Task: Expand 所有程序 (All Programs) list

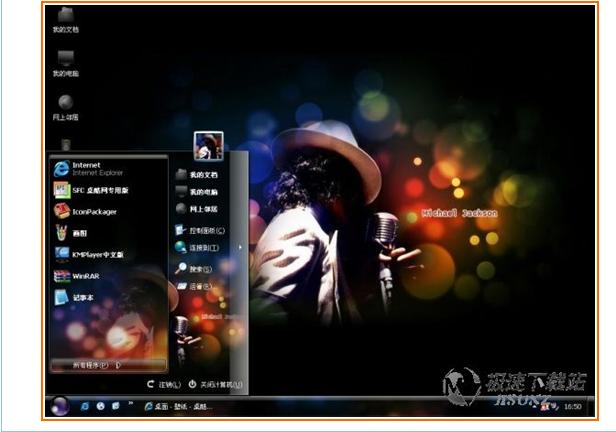Action: point(108,365)
